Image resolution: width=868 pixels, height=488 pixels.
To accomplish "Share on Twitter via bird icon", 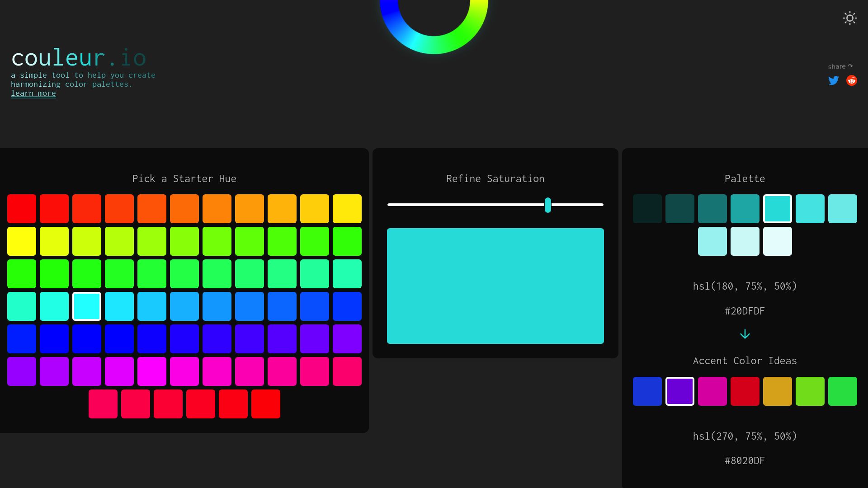I will [x=834, y=80].
